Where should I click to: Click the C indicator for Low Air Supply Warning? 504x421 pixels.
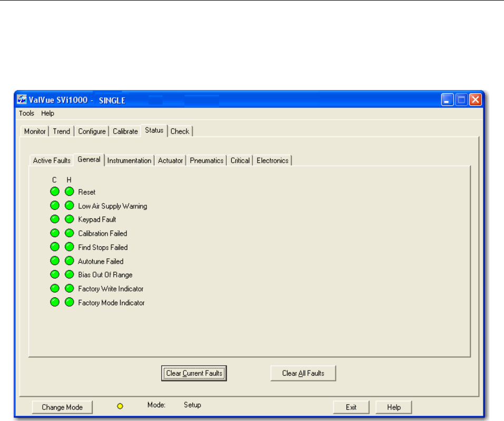55,206
